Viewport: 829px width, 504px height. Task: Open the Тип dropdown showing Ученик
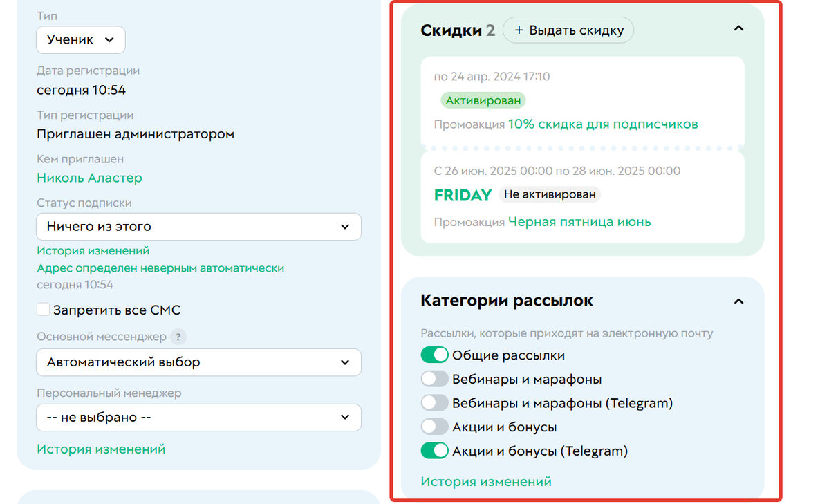click(80, 39)
